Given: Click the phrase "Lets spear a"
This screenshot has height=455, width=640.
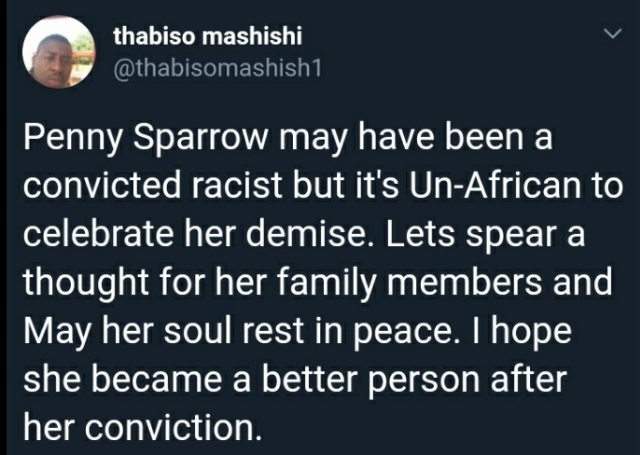Looking at the screenshot, I should click(x=485, y=235).
